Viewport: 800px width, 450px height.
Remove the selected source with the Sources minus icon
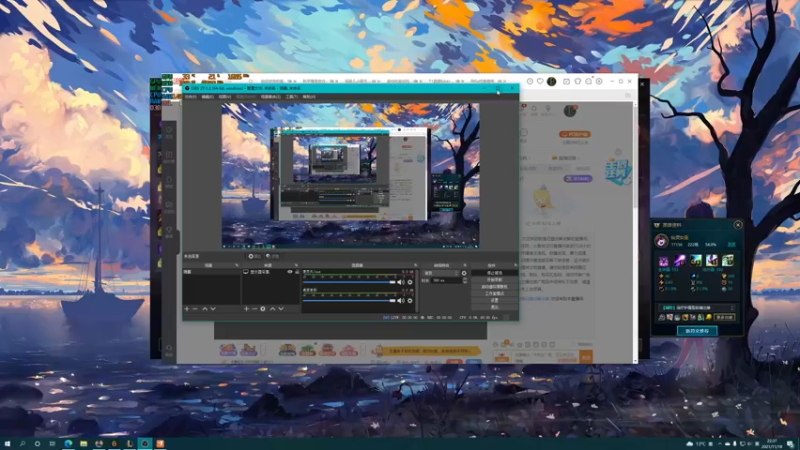coord(255,309)
